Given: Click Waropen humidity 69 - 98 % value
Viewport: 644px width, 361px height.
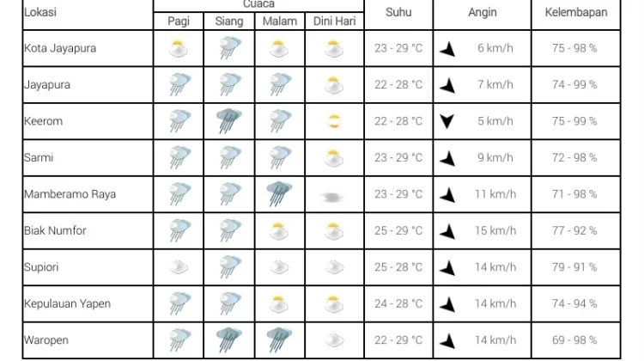Looking at the screenshot, I should pos(574,340).
